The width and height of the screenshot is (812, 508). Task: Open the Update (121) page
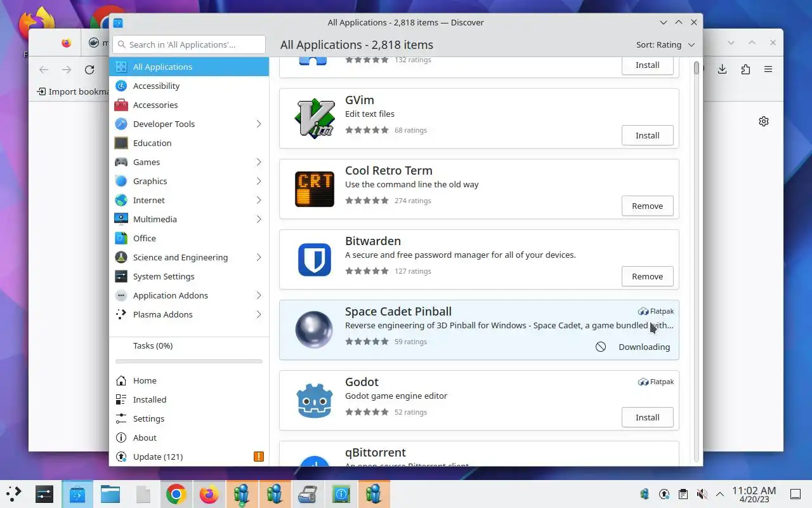click(189, 457)
